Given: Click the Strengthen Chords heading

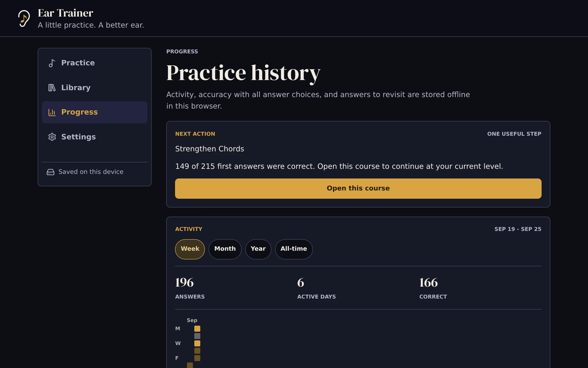Looking at the screenshot, I should point(209,149).
